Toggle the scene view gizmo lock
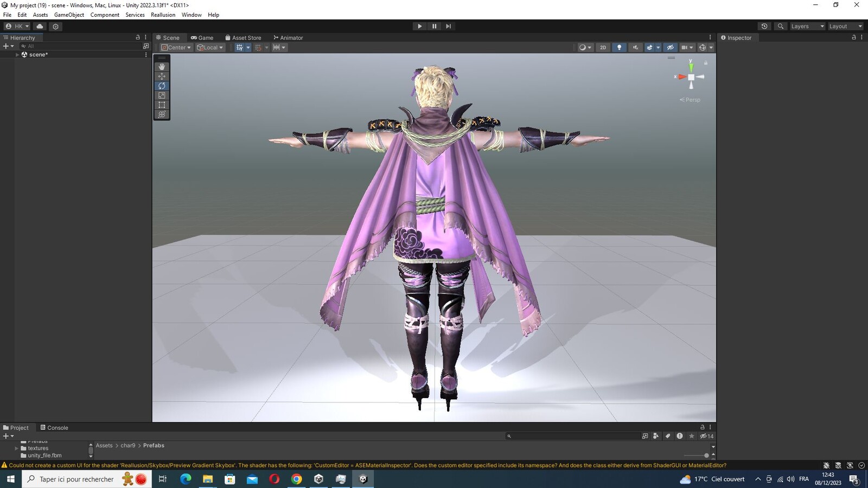Image resolution: width=868 pixels, height=488 pixels. [706, 63]
